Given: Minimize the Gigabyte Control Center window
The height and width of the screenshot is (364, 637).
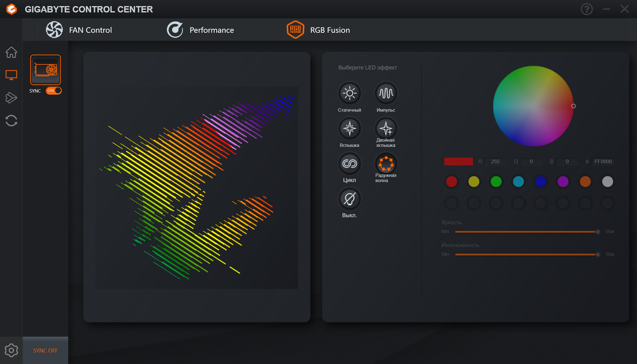Looking at the screenshot, I should click(x=607, y=9).
